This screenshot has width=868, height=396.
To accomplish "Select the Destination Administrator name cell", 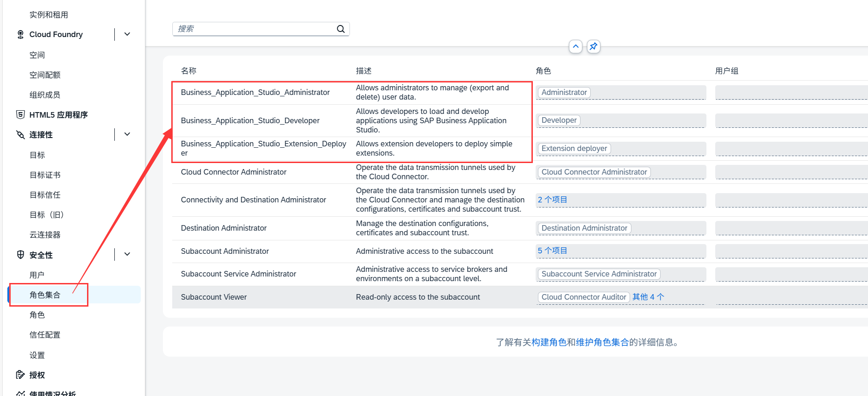I will (x=224, y=228).
